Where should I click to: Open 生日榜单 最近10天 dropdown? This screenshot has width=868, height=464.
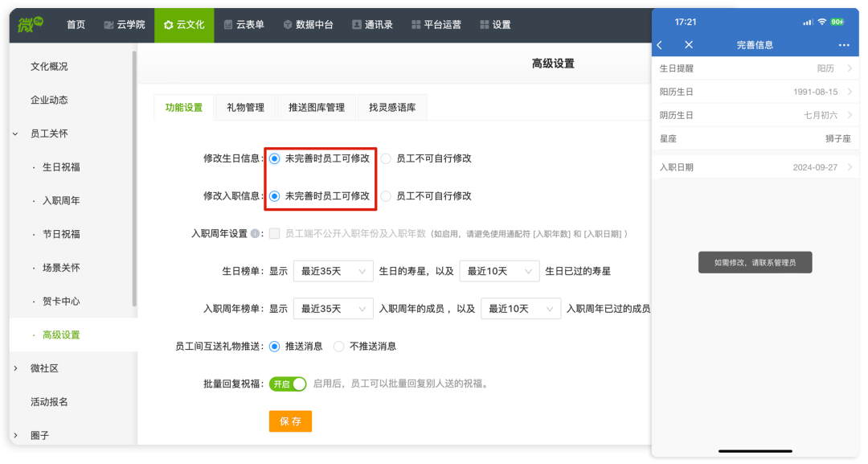[x=499, y=271]
